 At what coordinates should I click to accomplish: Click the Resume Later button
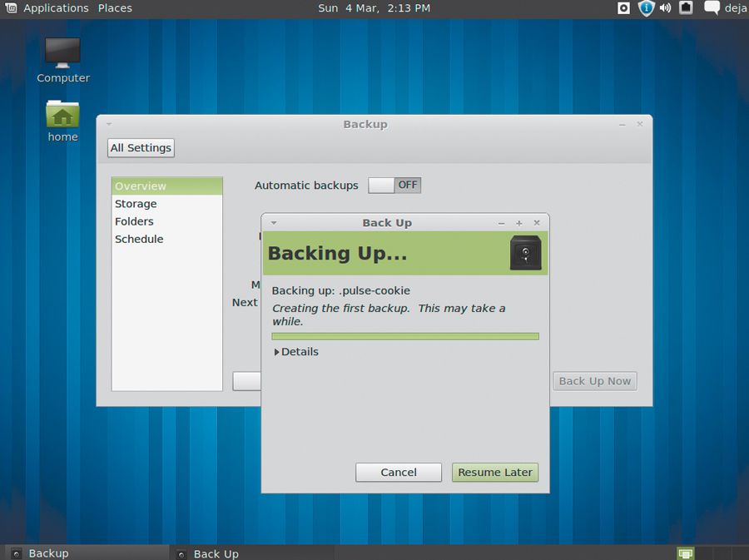point(494,472)
